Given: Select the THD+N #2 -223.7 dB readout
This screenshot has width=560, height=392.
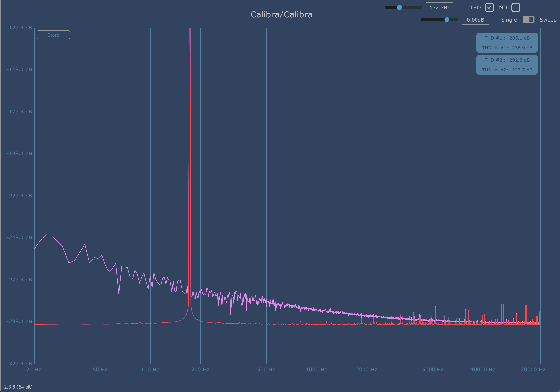Looking at the screenshot, I should pyautogui.click(x=507, y=70).
